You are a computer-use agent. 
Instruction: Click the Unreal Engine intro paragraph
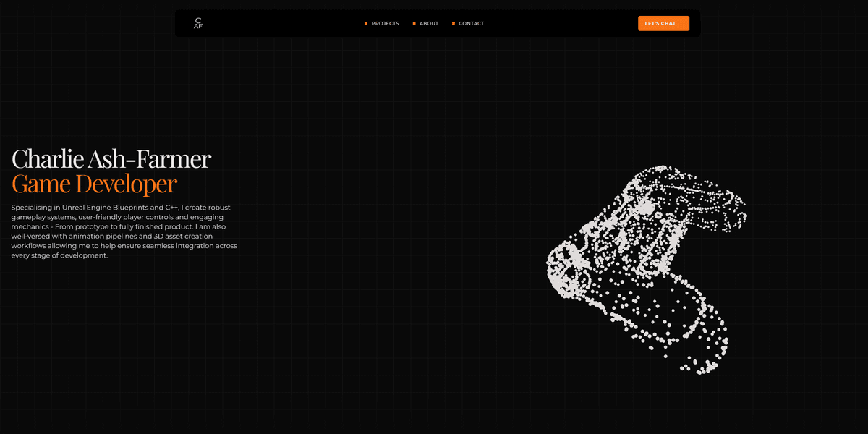coord(123,231)
